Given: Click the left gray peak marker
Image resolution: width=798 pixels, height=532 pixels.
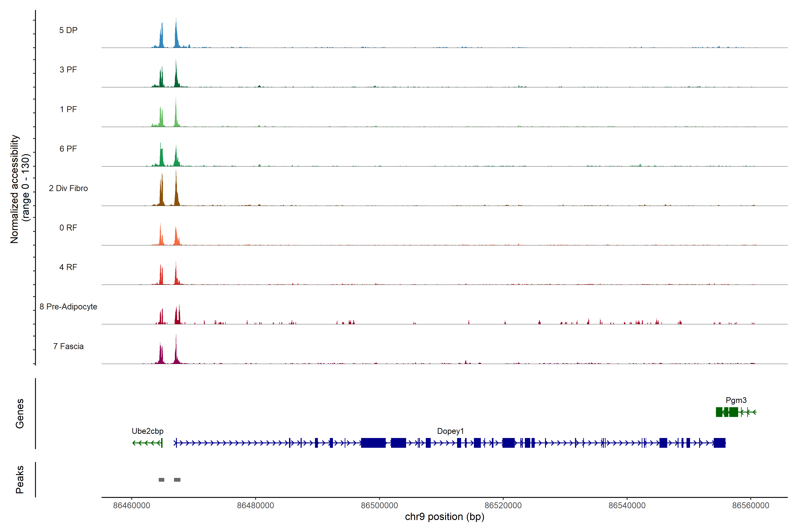Looking at the screenshot, I should [162, 480].
